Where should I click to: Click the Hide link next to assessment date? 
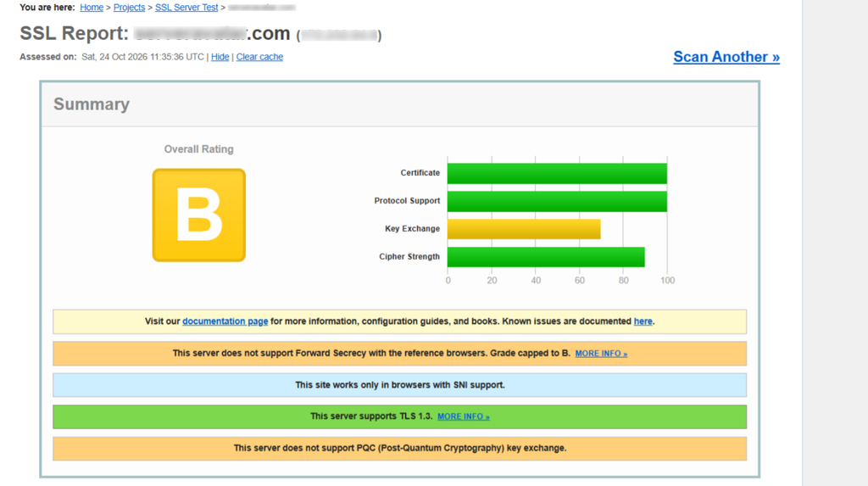[220, 57]
